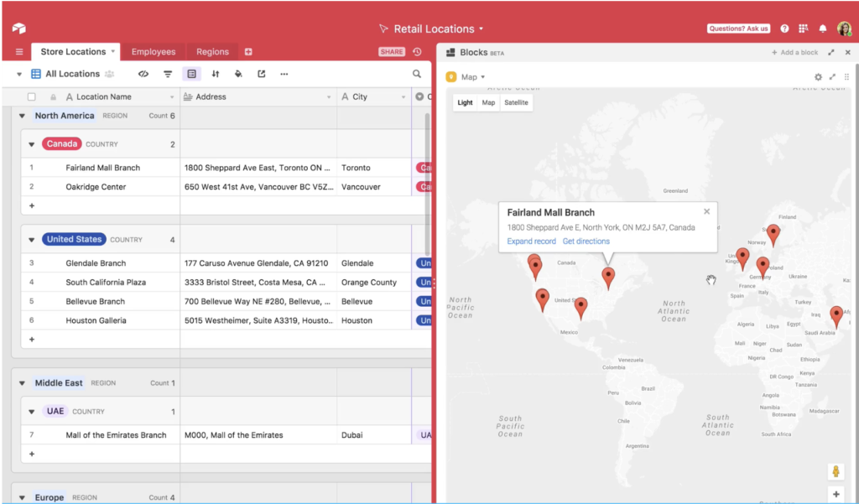This screenshot has height=504, width=859.
Task: Open the Map block name dropdown
Action: 482,77
